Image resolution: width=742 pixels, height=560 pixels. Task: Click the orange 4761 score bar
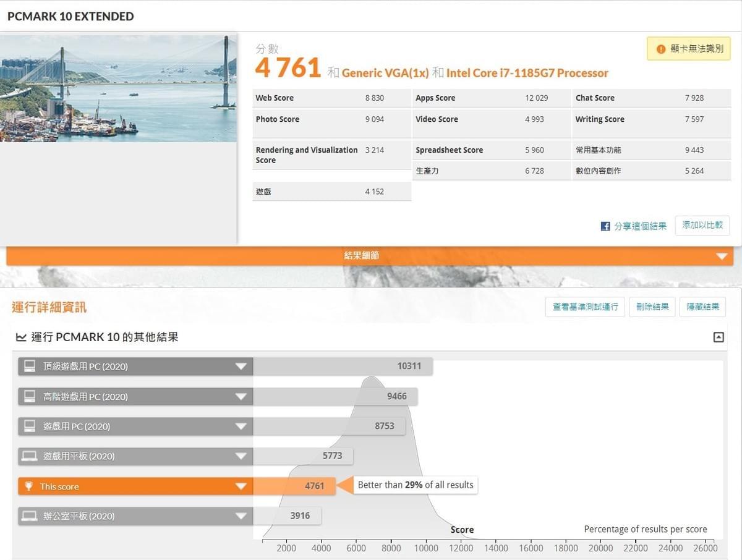point(294,486)
